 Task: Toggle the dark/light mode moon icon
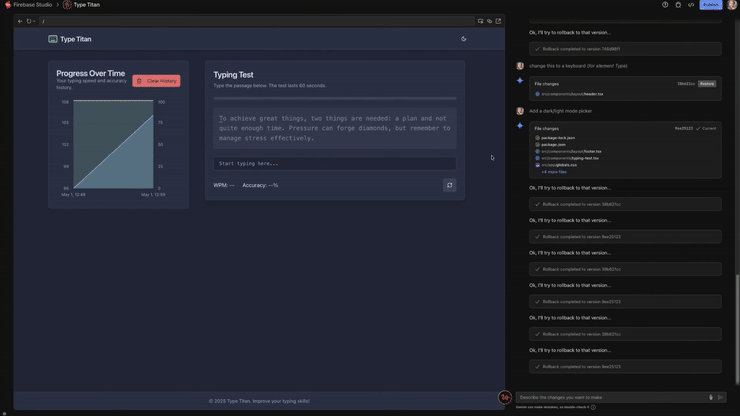463,39
